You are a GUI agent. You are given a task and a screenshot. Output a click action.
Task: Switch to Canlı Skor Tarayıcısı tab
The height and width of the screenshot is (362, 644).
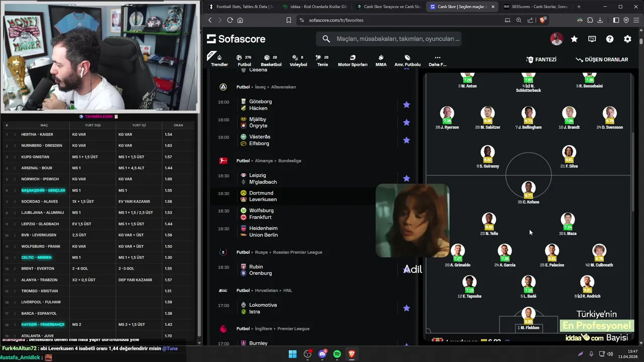388,7
